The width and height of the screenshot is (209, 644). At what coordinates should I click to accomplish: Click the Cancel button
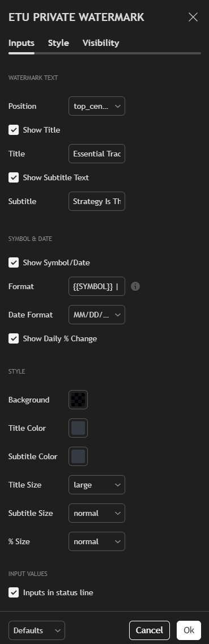point(150,630)
